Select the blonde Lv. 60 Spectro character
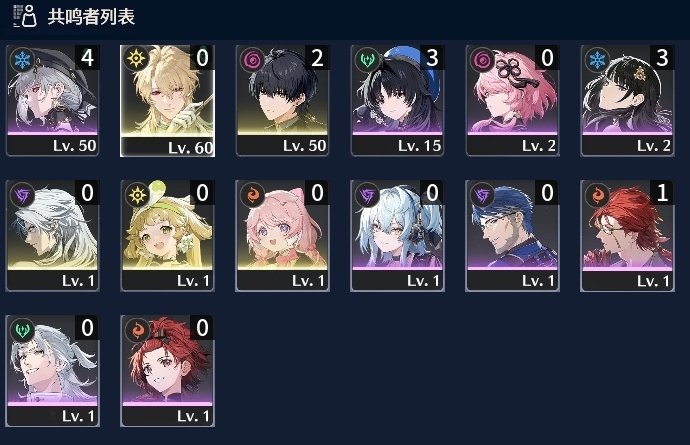The image size is (690, 445). pyautogui.click(x=168, y=101)
